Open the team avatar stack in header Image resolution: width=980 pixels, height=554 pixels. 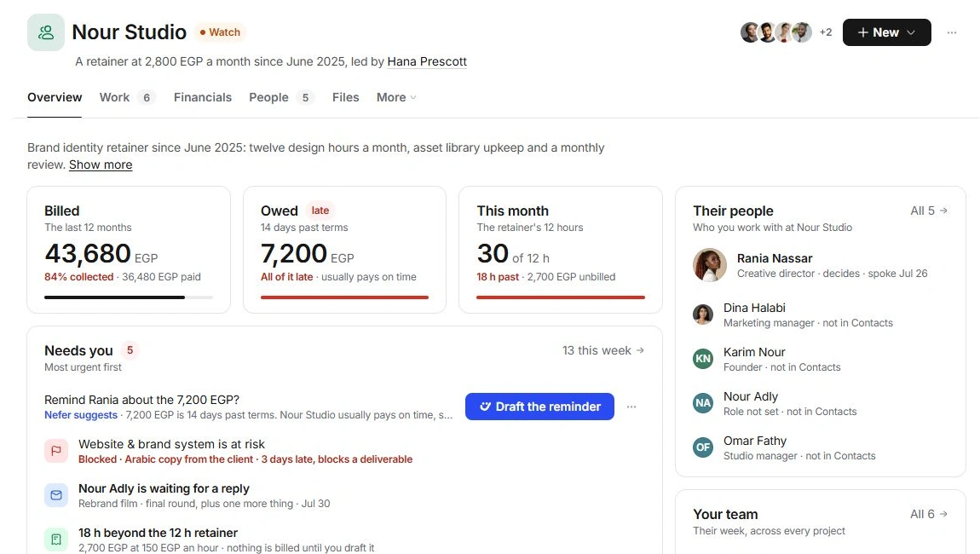click(775, 32)
